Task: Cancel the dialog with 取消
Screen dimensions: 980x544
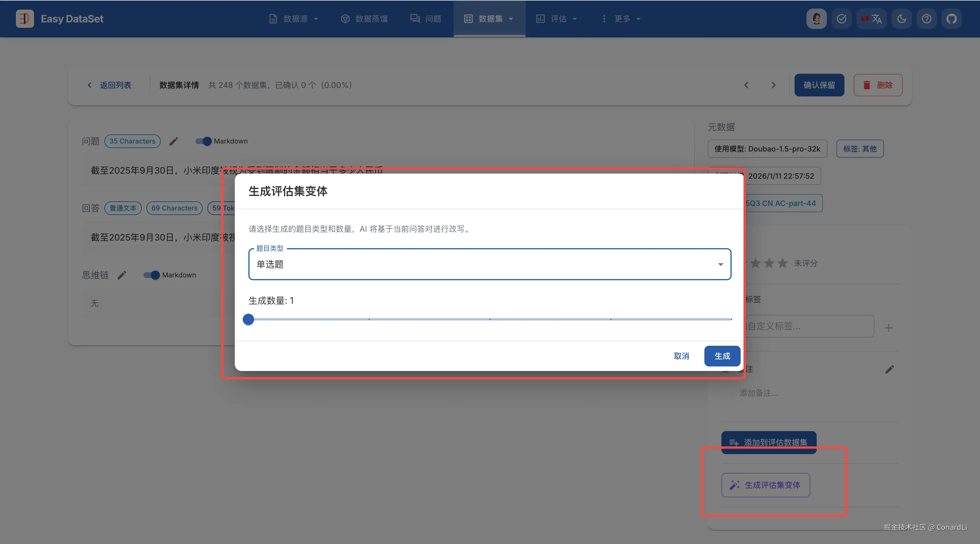Action: [681, 356]
